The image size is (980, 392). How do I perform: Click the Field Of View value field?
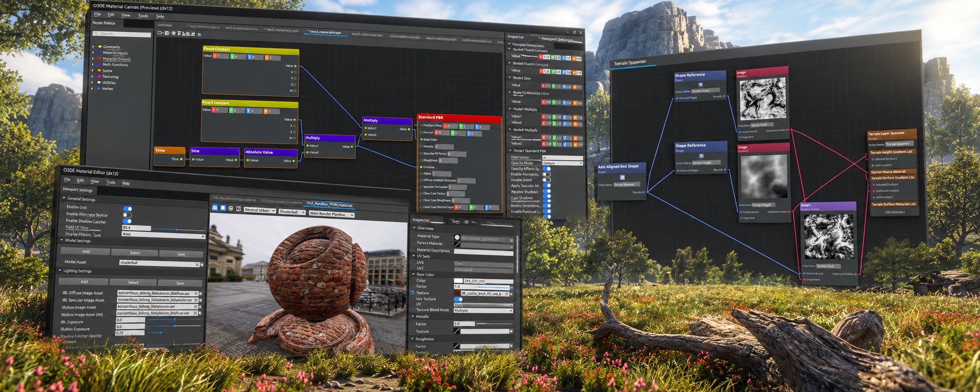(x=136, y=228)
